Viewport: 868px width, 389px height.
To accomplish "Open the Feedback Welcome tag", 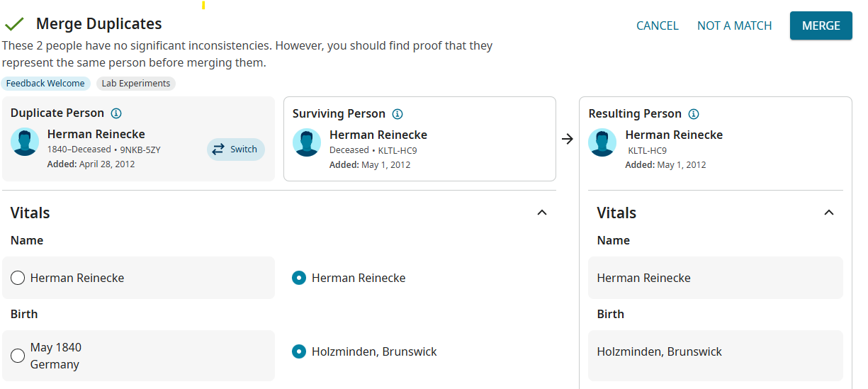I will (x=45, y=84).
